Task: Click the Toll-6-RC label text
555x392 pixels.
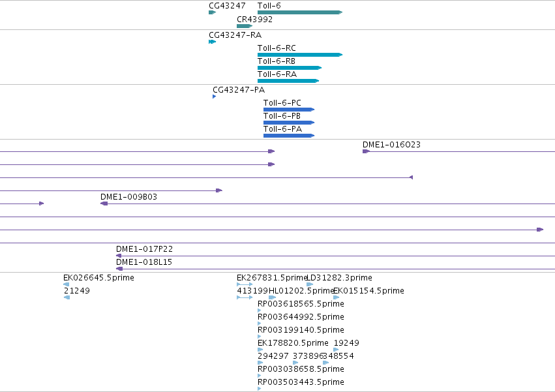Action: coord(277,48)
